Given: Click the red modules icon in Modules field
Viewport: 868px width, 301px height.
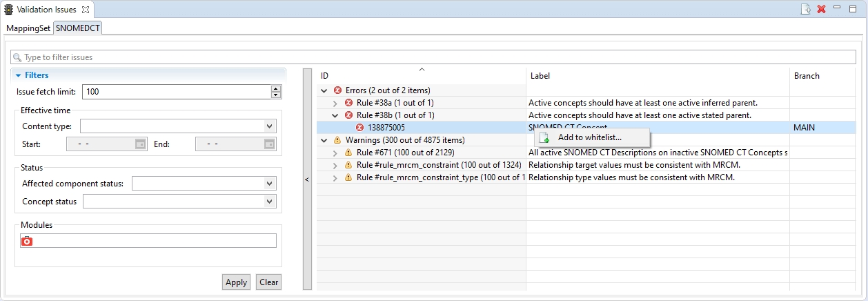Looking at the screenshot, I should (27, 241).
